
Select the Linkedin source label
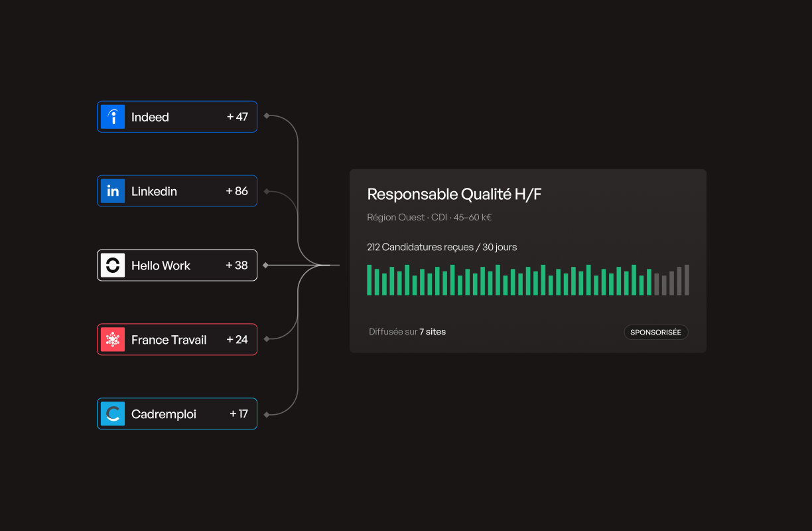tap(154, 191)
